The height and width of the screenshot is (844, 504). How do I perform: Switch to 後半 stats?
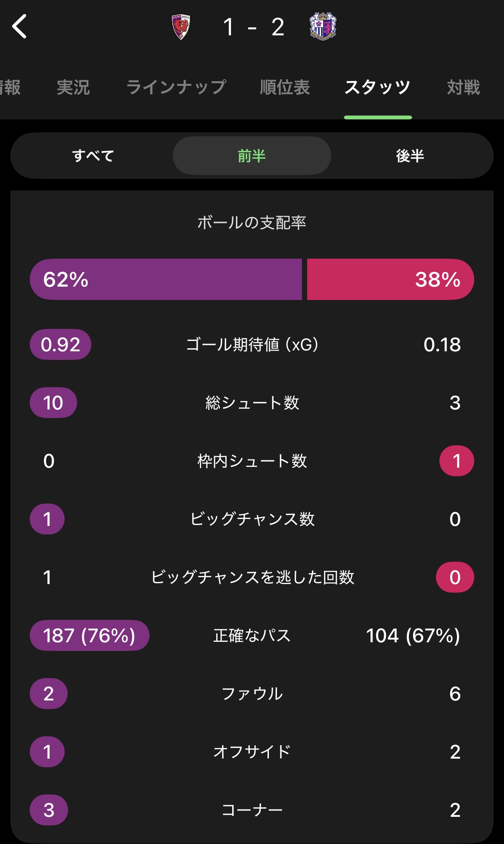(410, 156)
